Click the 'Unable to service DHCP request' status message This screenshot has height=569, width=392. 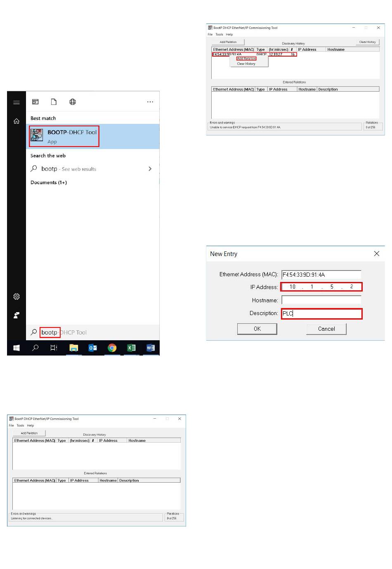(245, 127)
